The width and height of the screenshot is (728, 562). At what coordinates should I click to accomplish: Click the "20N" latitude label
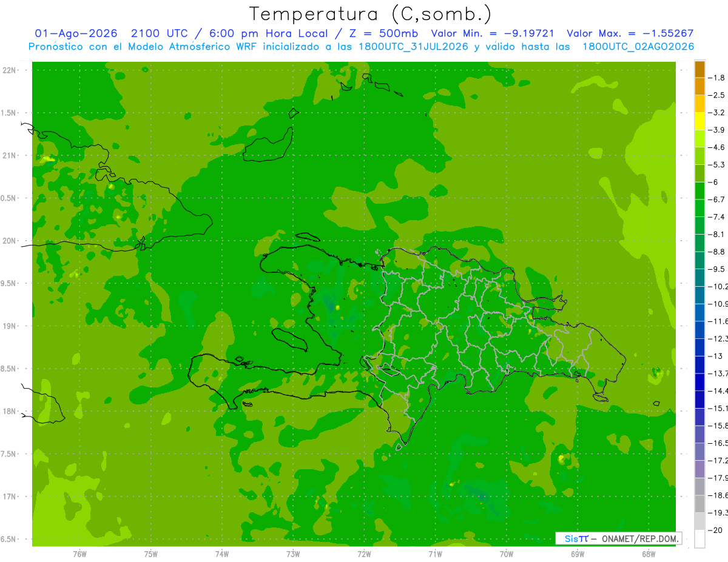(x=10, y=241)
